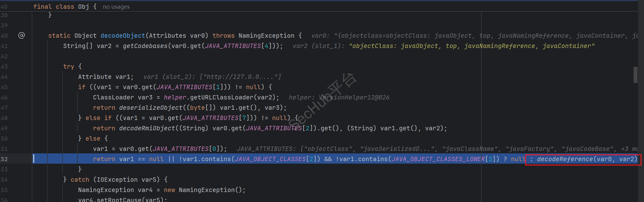644x202 pixels.
Task: Open the 'no usages' hint for class Obj
Action: [x=116, y=7]
